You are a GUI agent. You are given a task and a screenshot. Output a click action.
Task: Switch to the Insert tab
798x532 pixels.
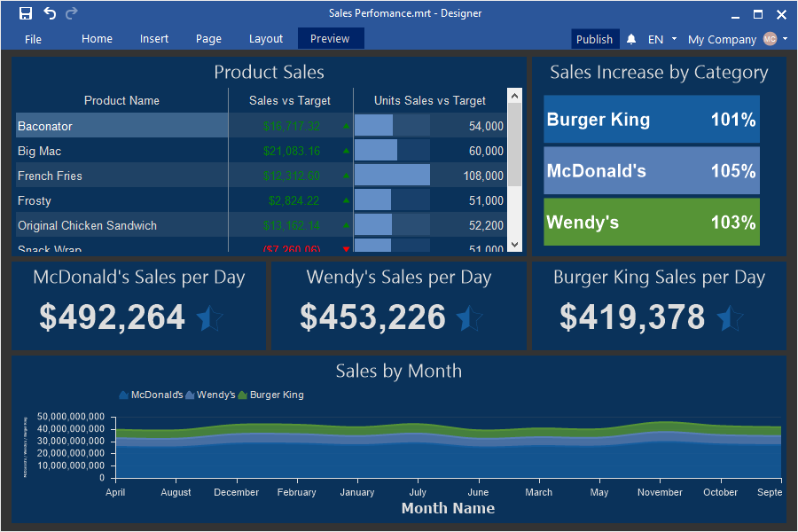click(x=153, y=39)
